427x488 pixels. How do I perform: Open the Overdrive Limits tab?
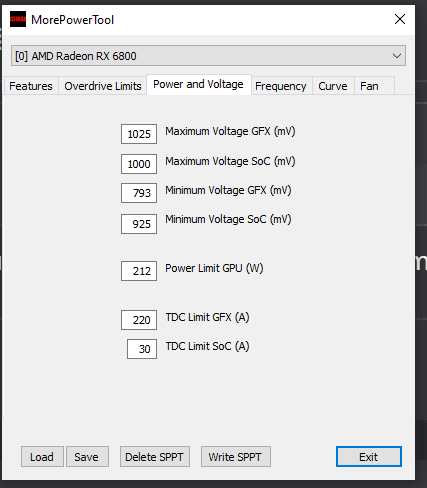coord(103,86)
